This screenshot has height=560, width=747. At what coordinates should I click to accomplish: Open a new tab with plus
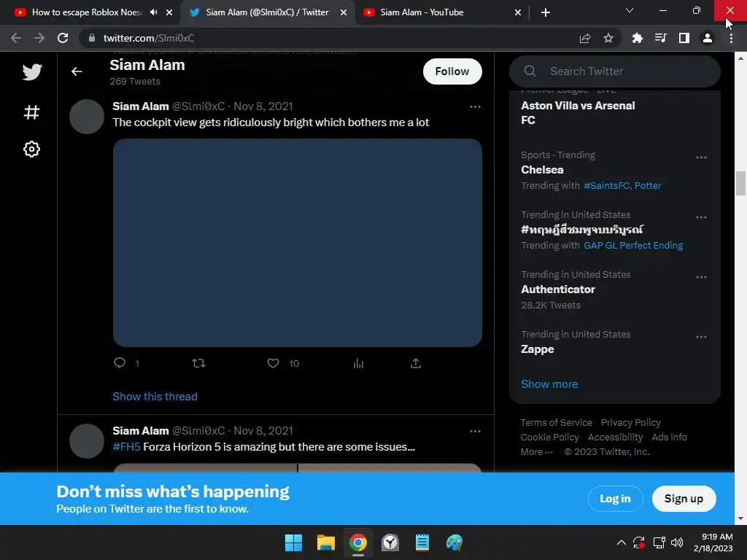(546, 12)
